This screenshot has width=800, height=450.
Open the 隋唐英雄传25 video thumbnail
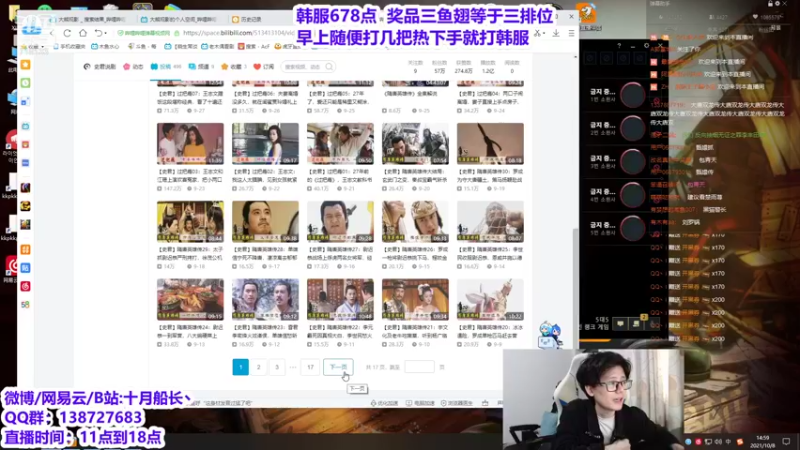pyautogui.click(x=490, y=221)
